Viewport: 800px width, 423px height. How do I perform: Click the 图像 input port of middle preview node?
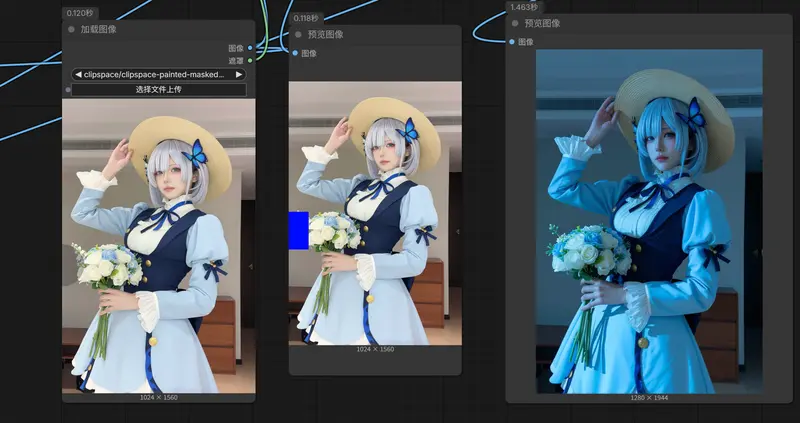(294, 53)
